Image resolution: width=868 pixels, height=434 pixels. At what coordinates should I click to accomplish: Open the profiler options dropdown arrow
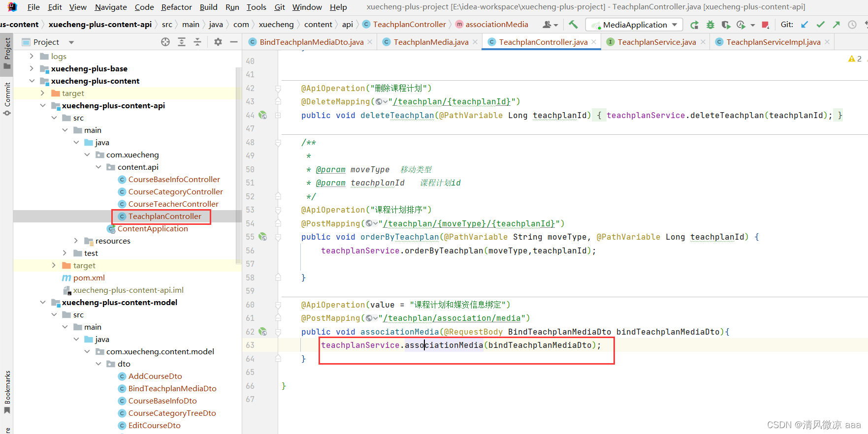pyautogui.click(x=753, y=25)
